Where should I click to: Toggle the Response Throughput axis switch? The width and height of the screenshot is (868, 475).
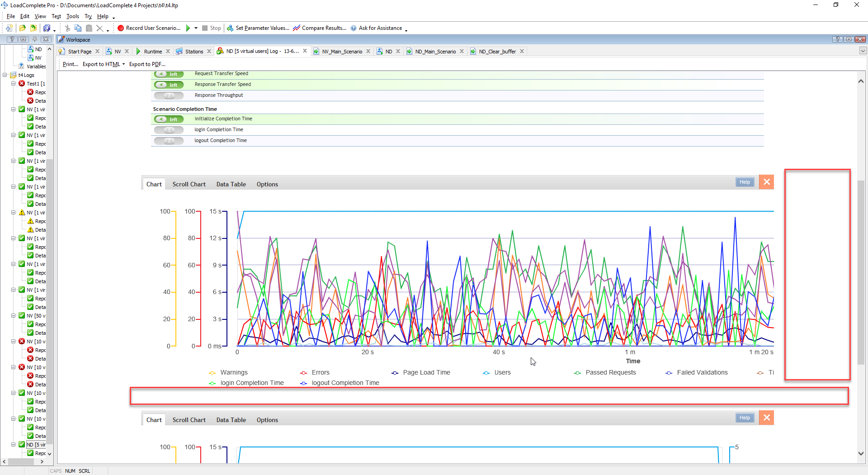169,95
